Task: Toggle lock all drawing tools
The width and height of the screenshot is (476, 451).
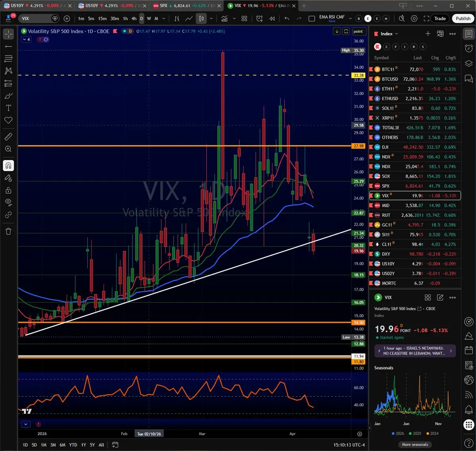Action: [x=8, y=190]
